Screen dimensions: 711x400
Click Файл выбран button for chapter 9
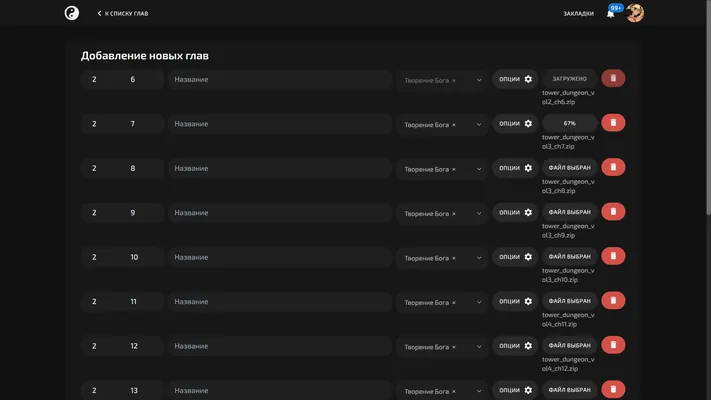tap(570, 212)
